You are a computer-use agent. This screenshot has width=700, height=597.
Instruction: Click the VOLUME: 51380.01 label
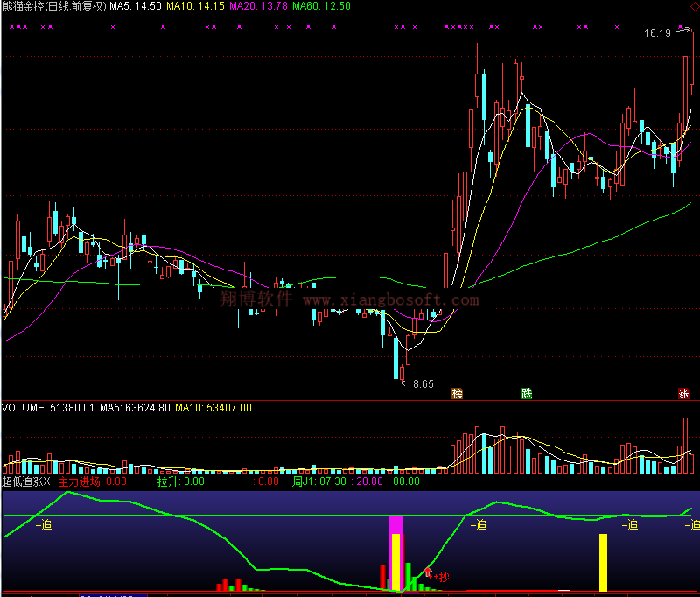point(48,408)
